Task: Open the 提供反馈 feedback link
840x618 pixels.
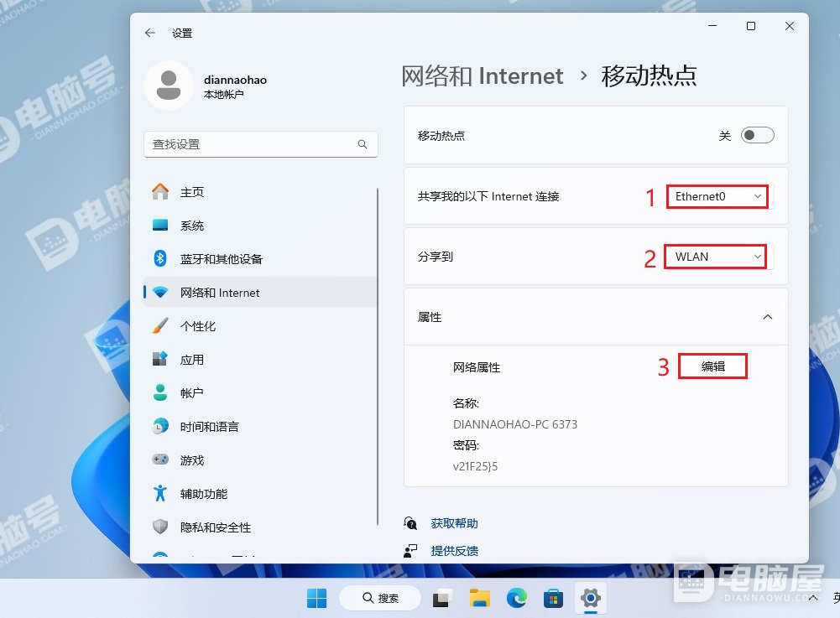Action: pyautogui.click(x=454, y=550)
